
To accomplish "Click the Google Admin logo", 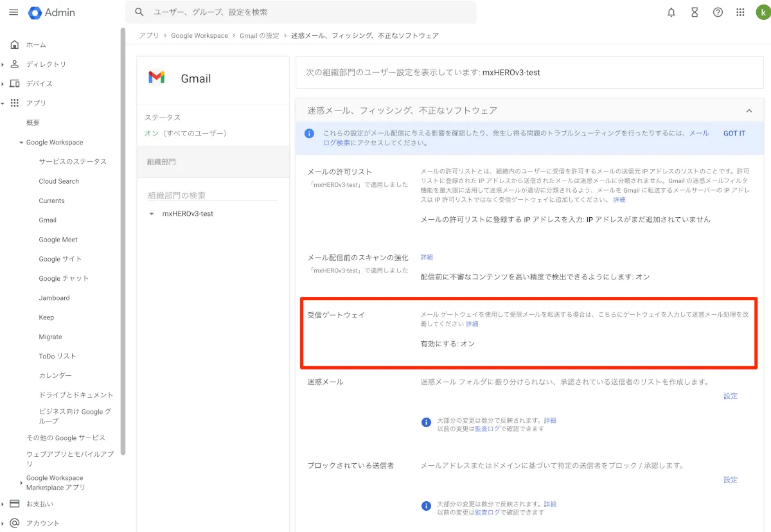I will coord(51,12).
